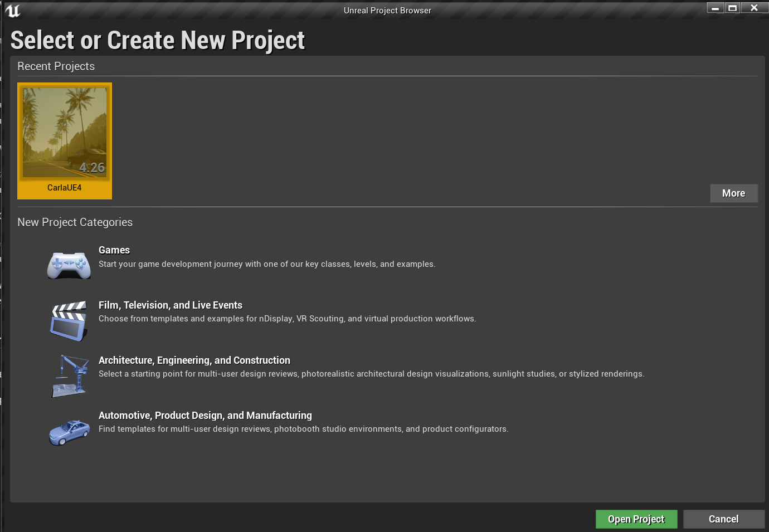
Task: Click the film clapperboard icon
Action: pyautogui.click(x=69, y=321)
